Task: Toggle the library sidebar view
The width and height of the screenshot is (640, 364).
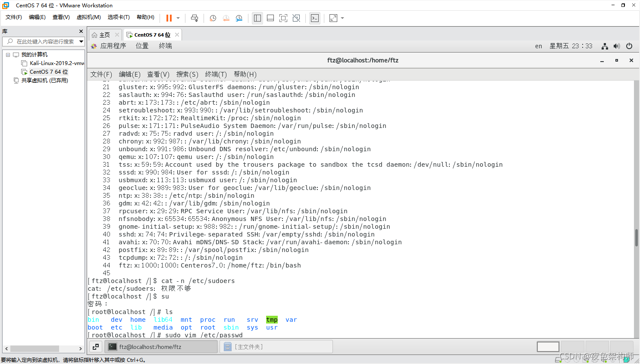Action: pyautogui.click(x=257, y=18)
